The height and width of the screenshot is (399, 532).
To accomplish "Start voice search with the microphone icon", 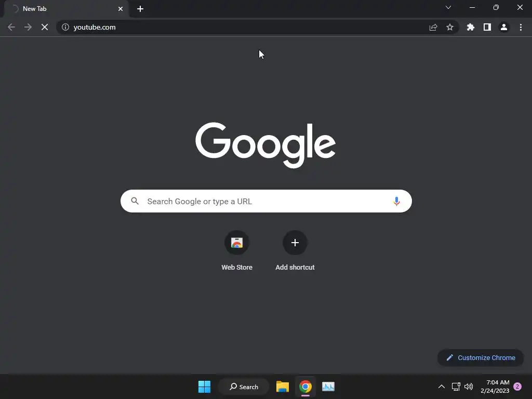I will 396,201.
